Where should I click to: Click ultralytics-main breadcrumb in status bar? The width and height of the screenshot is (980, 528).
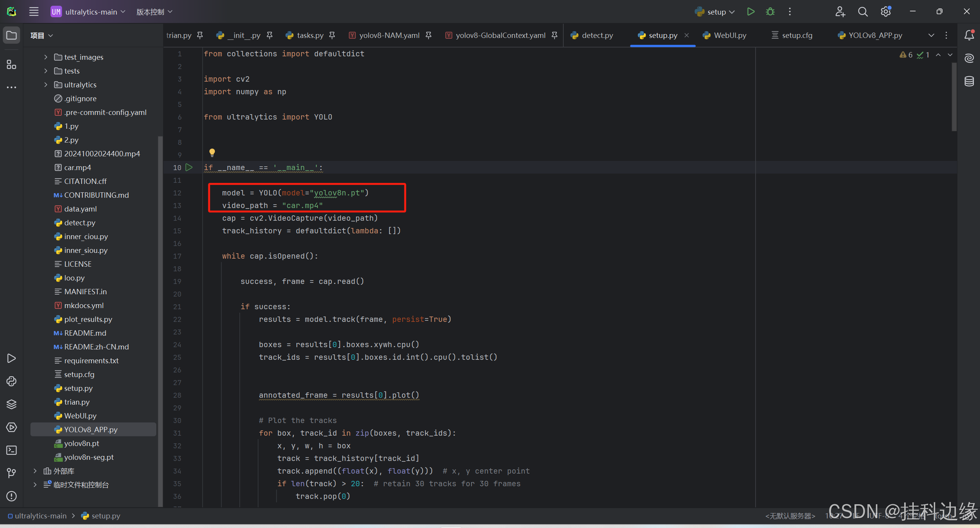40,516
